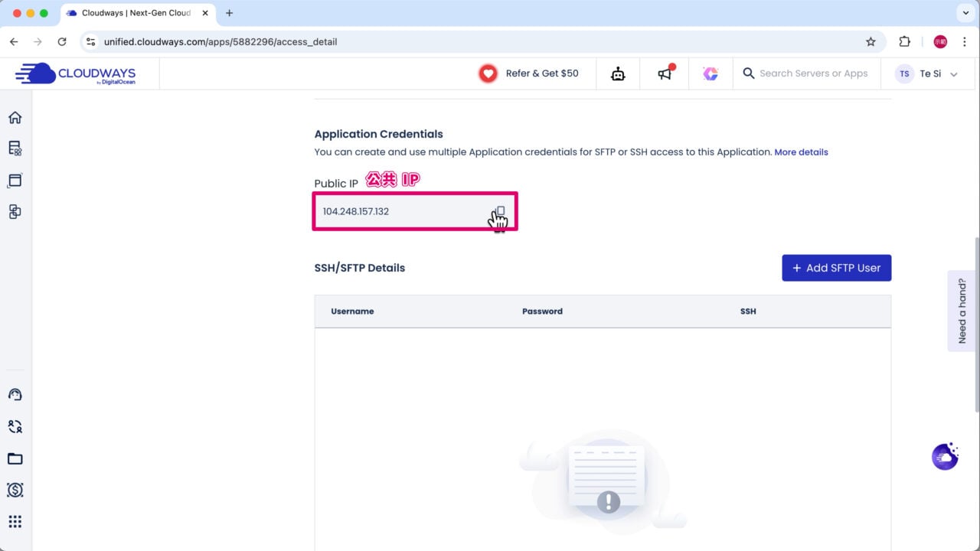980x551 pixels.
Task: Click inside the Search Servers or Apps field
Action: (812, 73)
